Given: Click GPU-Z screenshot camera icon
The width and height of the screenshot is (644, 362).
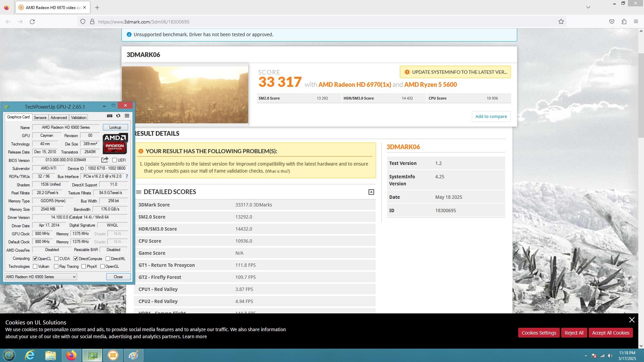Looking at the screenshot, I should 110,116.
